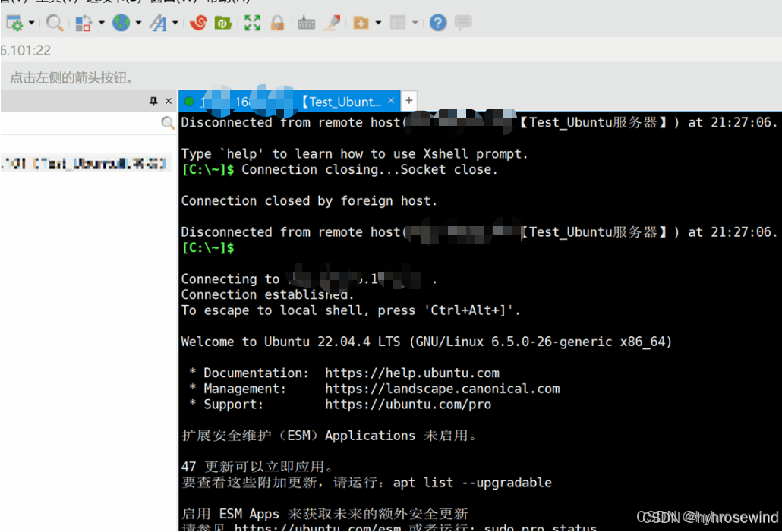Click the '点击左侧的箭头按钮。' hint text
Viewport: 782px width, 532px height.
[x=71, y=77]
